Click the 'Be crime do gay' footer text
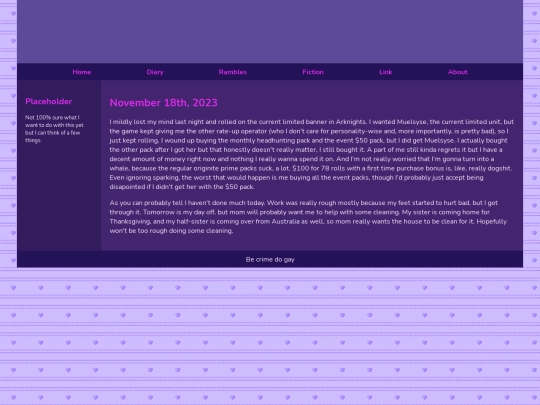Screen dimensions: 540x405 [x=270, y=259]
